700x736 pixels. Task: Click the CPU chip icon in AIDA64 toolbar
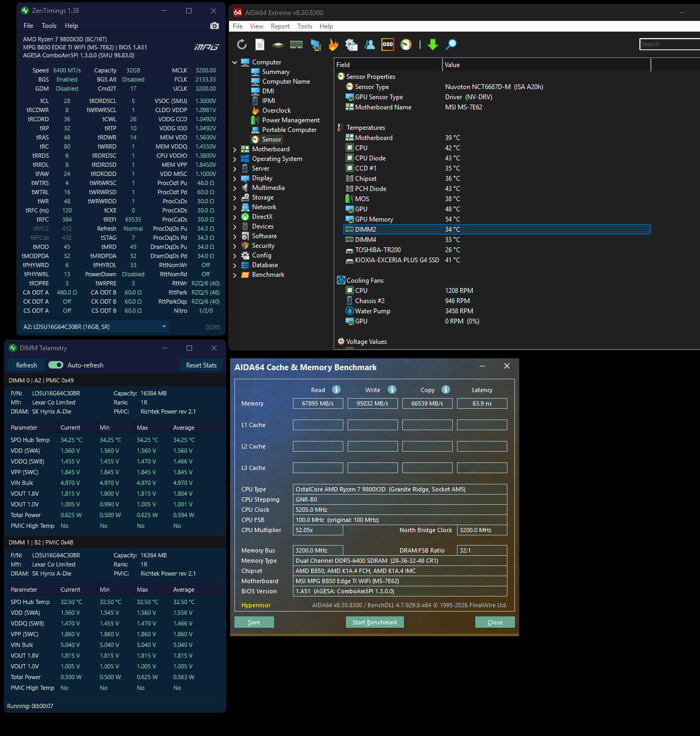click(278, 45)
